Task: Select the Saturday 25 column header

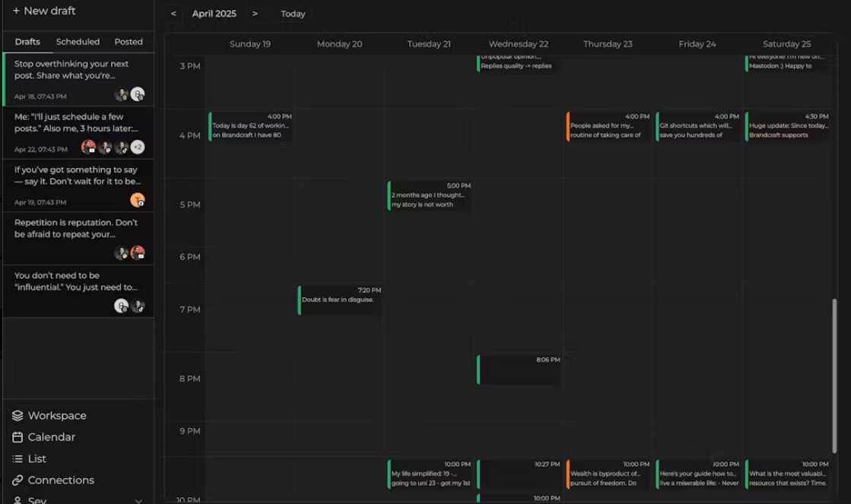Action: pyautogui.click(x=787, y=44)
